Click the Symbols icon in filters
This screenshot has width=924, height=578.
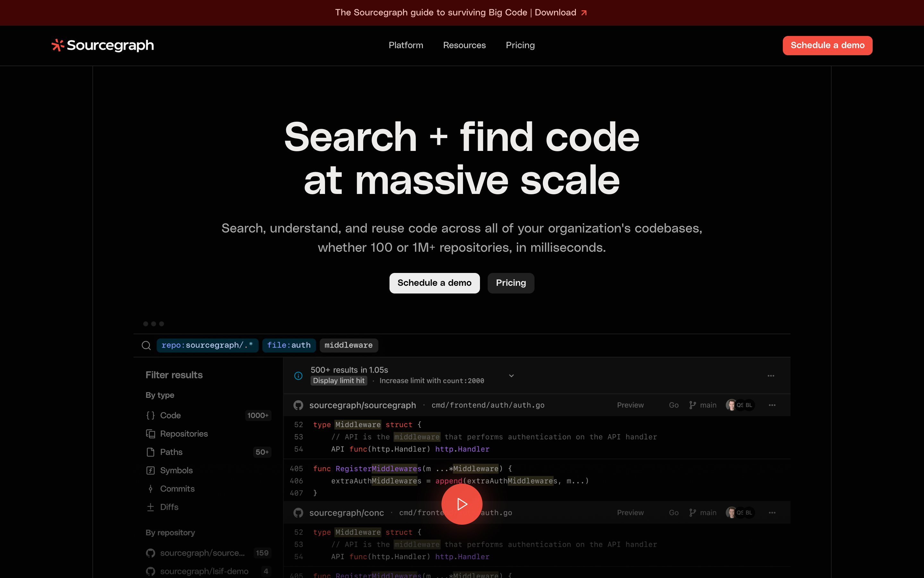150,470
